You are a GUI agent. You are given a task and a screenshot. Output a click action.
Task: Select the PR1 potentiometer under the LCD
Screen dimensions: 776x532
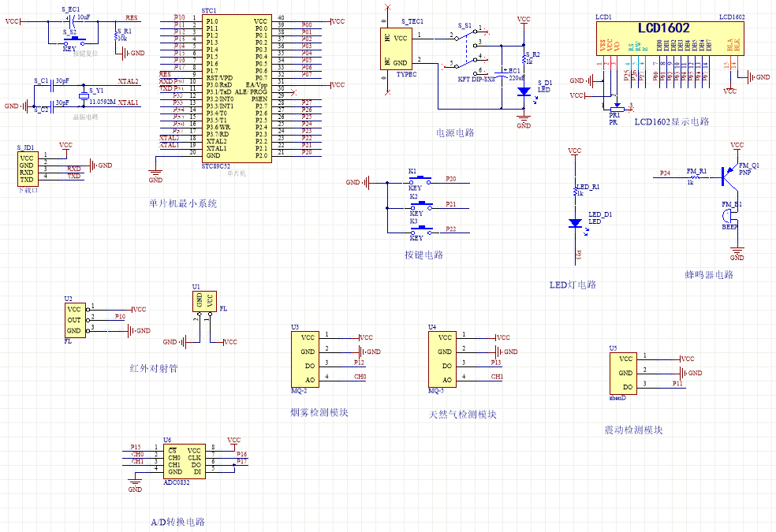pyautogui.click(x=616, y=110)
